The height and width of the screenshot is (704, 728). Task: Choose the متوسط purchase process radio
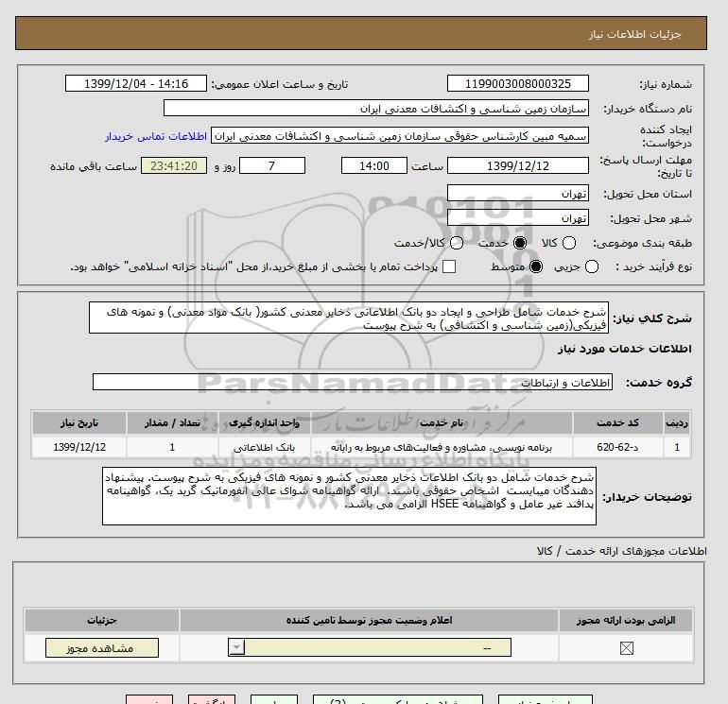coord(536,266)
